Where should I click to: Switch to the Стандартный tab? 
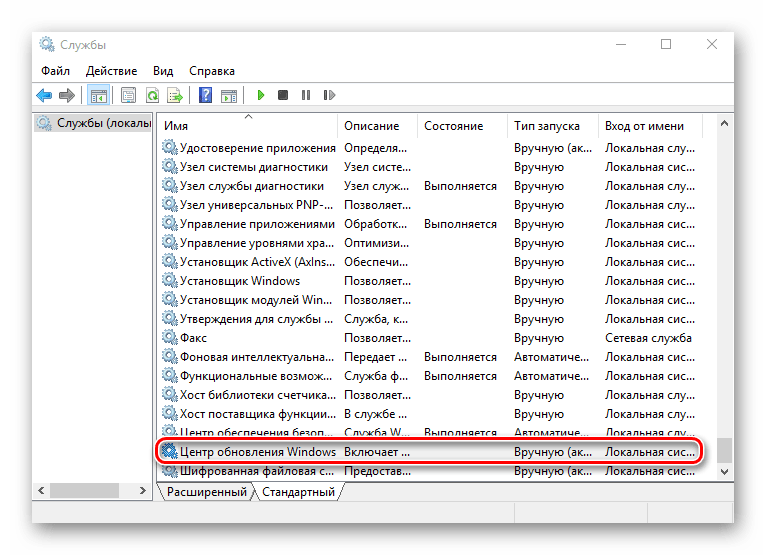pos(298,491)
